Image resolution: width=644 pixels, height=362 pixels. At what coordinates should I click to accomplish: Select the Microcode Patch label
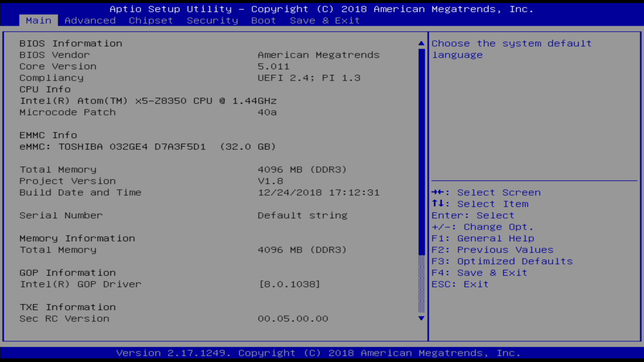(x=67, y=112)
